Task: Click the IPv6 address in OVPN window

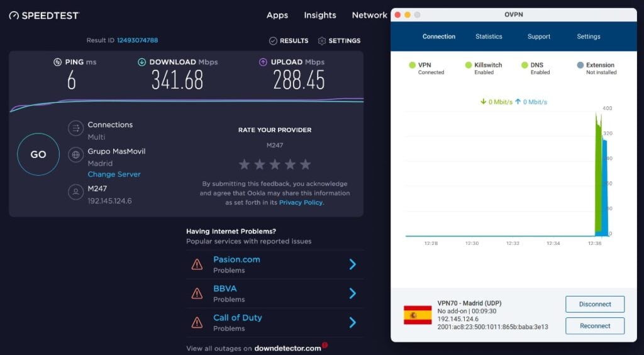Action: 492,327
